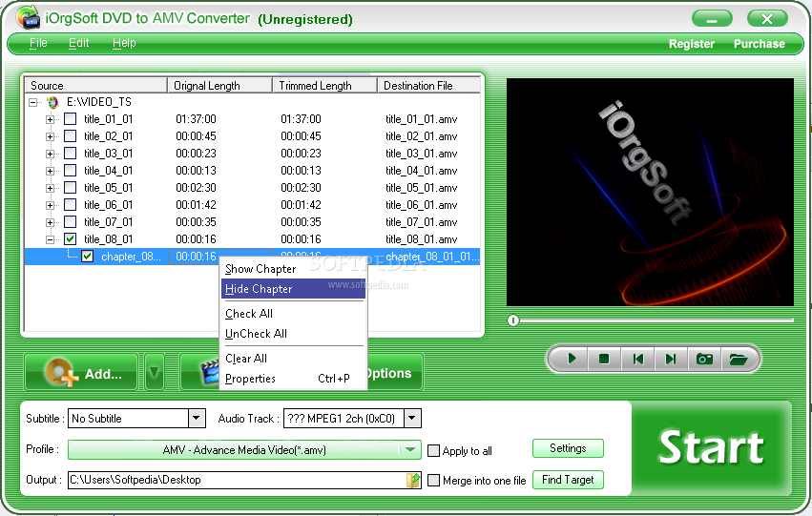Open the dropdown arrow beside Add
Viewport: 812px width, 516px height.
pyautogui.click(x=155, y=372)
